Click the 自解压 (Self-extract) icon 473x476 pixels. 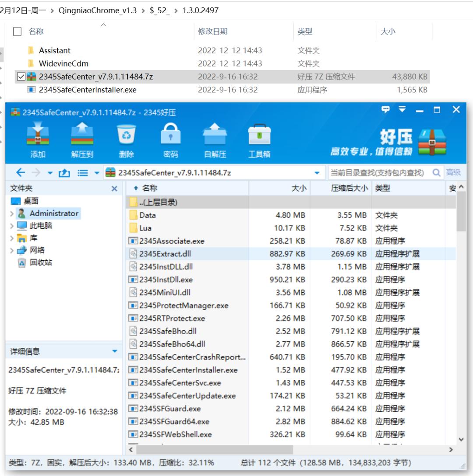(x=215, y=139)
